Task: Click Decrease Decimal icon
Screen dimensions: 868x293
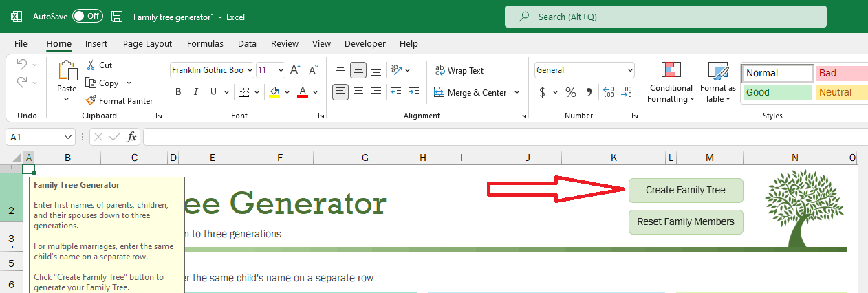Action: click(x=626, y=92)
